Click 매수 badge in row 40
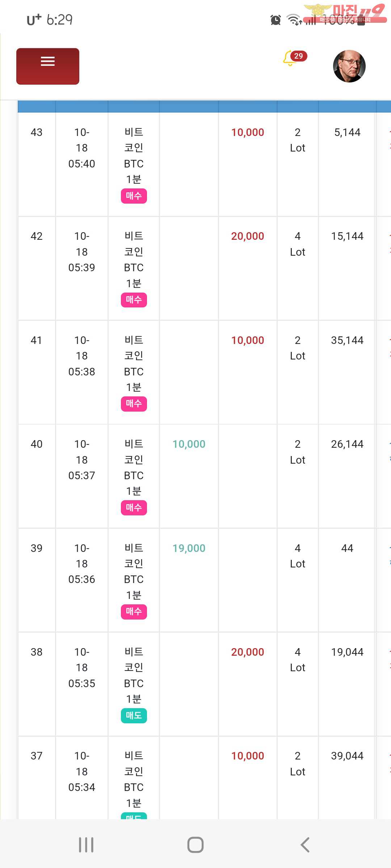 [x=134, y=508]
